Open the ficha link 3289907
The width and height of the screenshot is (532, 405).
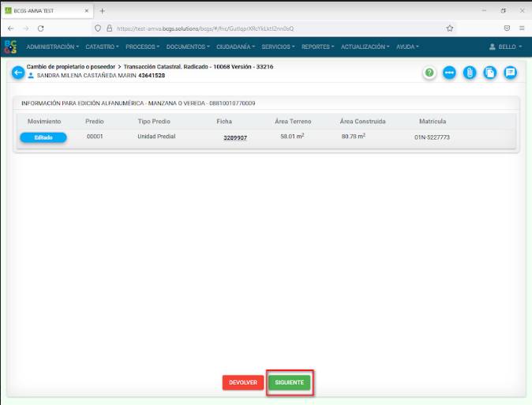tap(235, 137)
